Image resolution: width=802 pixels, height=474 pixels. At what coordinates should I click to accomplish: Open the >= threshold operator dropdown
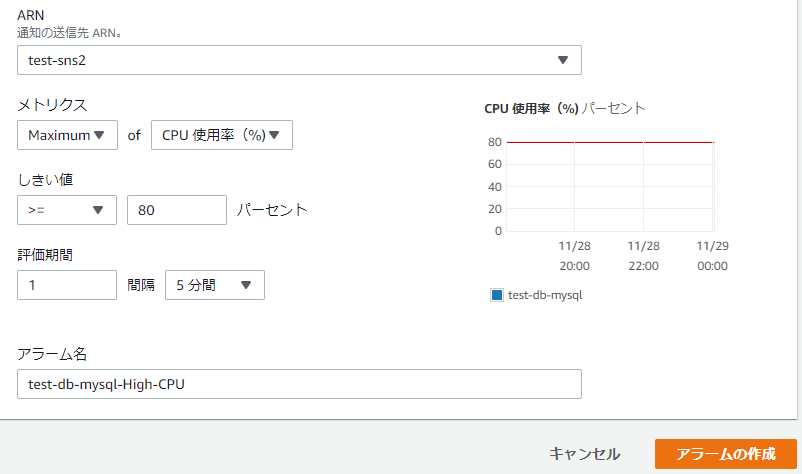67,210
